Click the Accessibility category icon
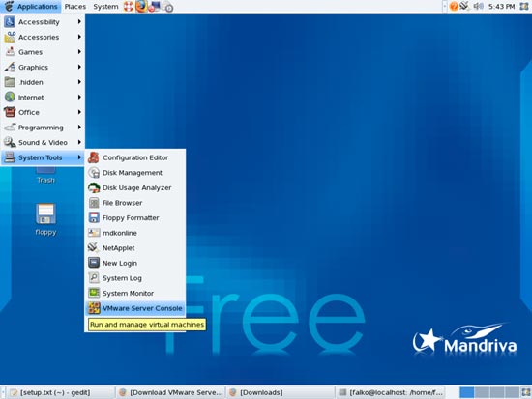The height and width of the screenshot is (399, 532). pyautogui.click(x=10, y=21)
